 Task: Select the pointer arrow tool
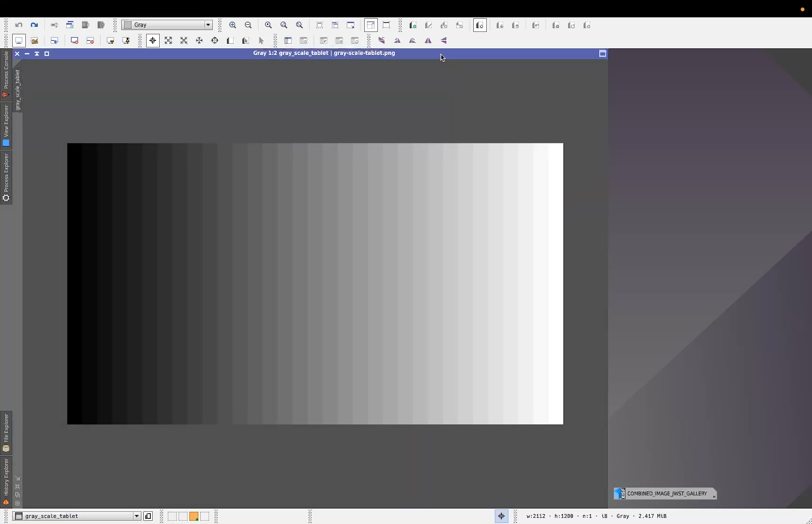pos(261,40)
